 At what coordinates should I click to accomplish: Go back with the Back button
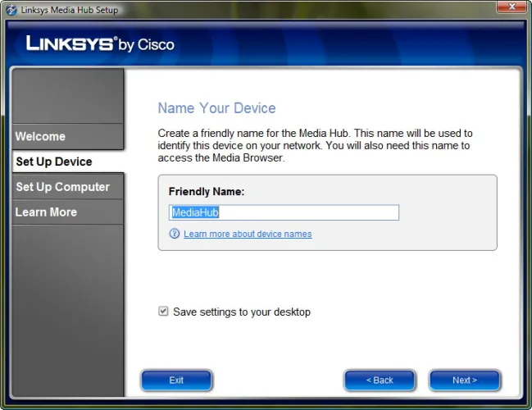click(x=380, y=380)
